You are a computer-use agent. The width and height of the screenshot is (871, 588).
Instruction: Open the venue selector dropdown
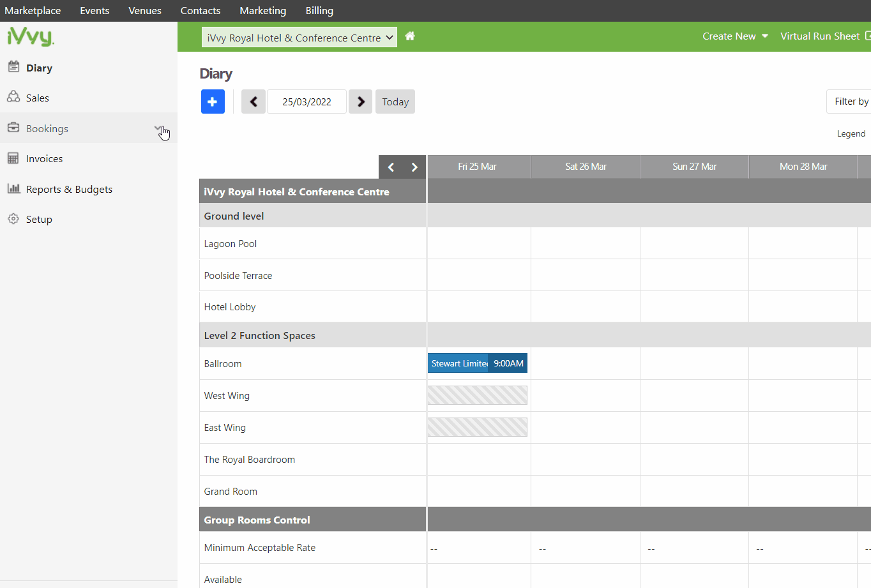pyautogui.click(x=299, y=37)
